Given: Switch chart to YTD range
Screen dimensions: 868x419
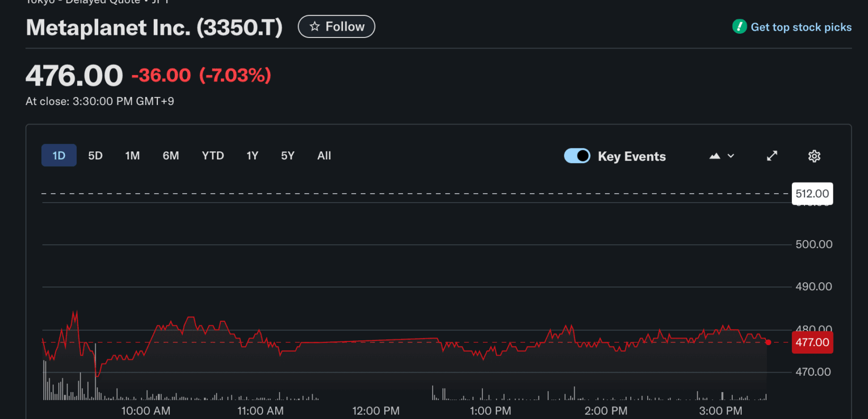Looking at the screenshot, I should (x=213, y=156).
